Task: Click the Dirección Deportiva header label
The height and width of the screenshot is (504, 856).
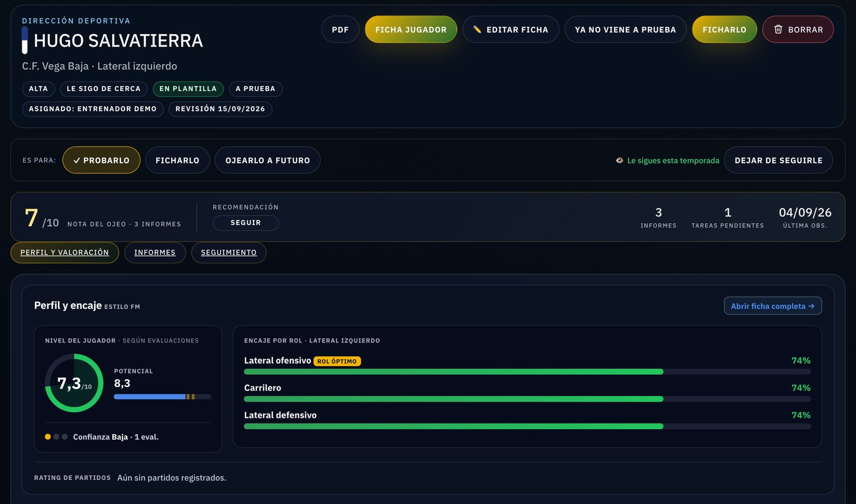Action: click(76, 21)
